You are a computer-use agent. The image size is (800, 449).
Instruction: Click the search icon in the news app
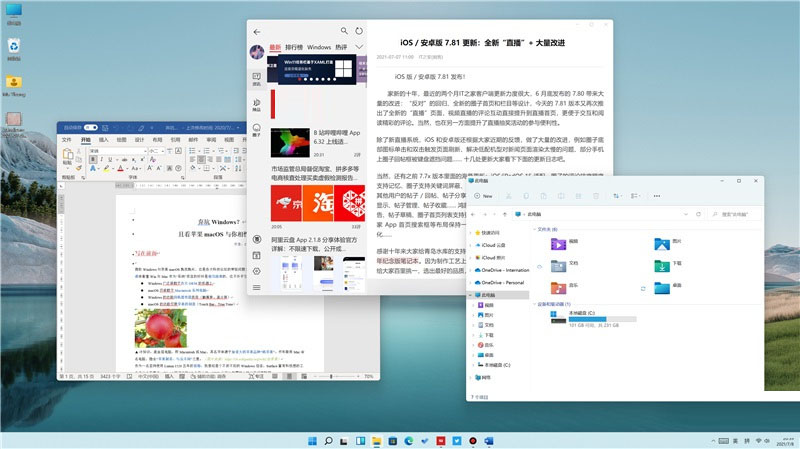[x=345, y=32]
